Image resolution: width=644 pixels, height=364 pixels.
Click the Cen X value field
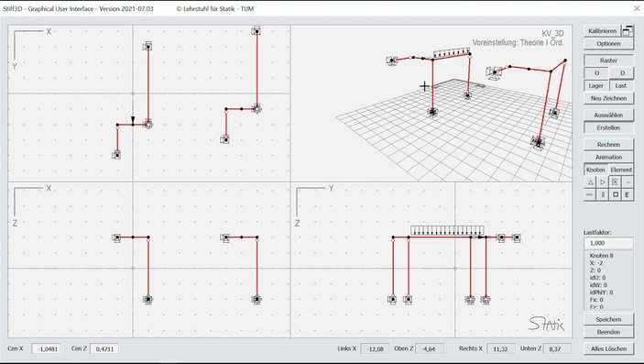(47, 348)
